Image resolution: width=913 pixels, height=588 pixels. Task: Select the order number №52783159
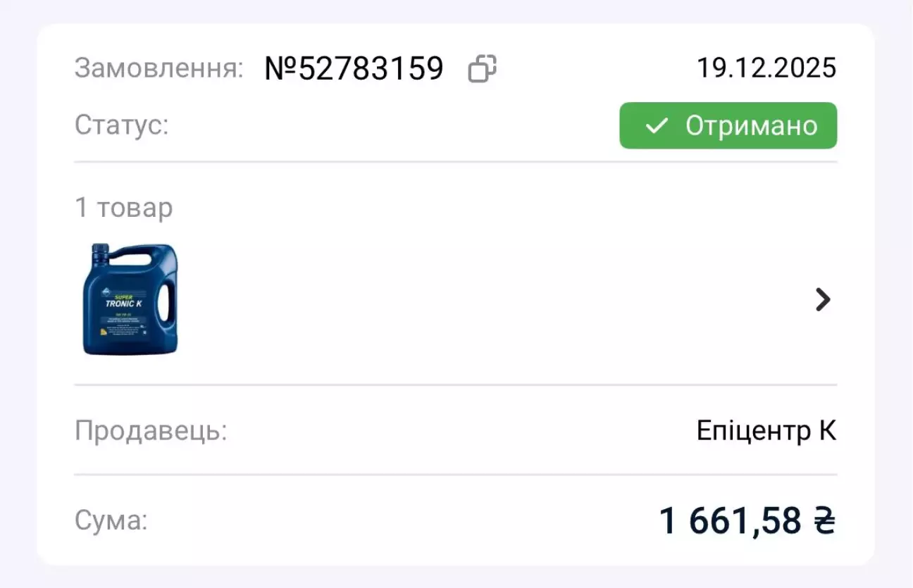coord(354,69)
